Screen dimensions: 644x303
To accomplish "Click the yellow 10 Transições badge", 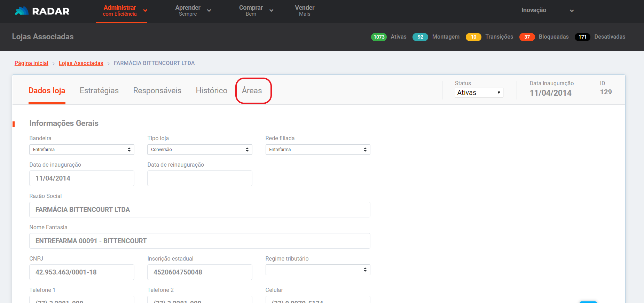I will pyautogui.click(x=473, y=37).
